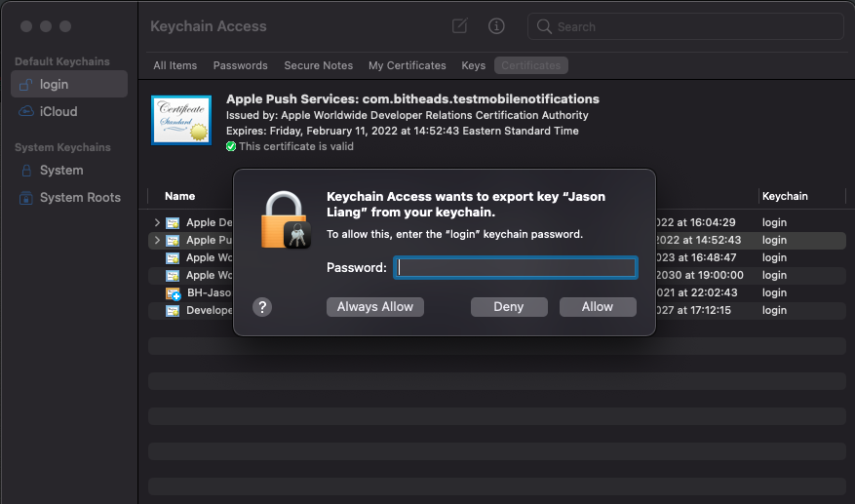Viewport: 855px width, 504px height.
Task: Click certificate icon of Develope row
Action: pyautogui.click(x=173, y=310)
